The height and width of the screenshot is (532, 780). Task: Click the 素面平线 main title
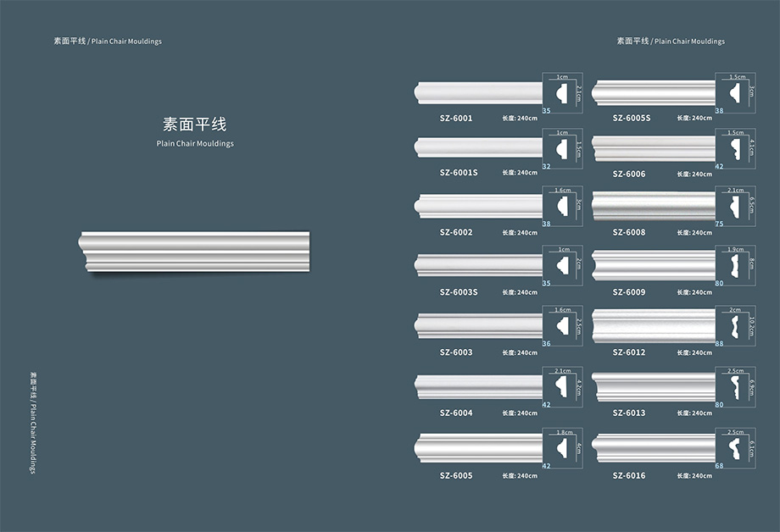pyautogui.click(x=194, y=125)
